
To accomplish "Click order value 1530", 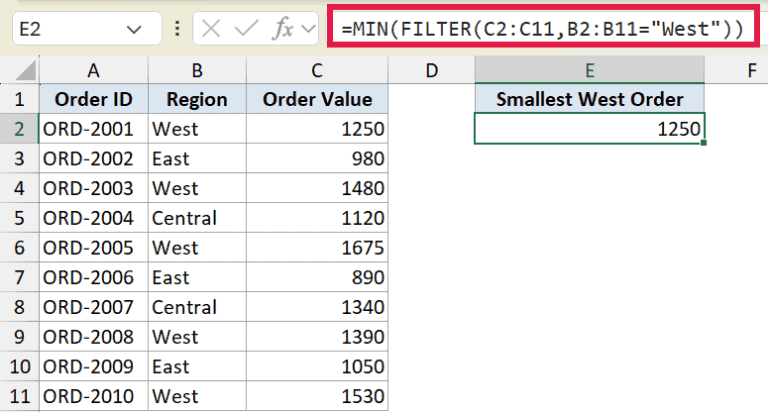I will [317, 396].
